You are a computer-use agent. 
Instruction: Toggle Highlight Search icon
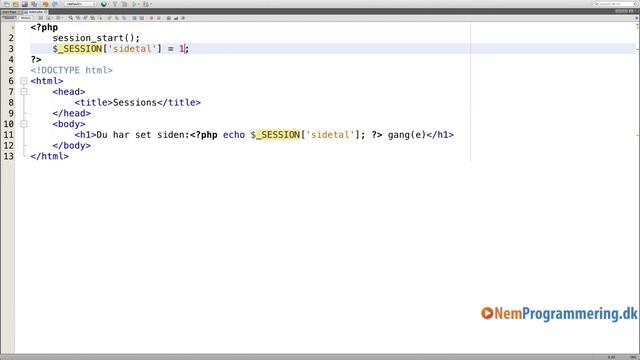[93, 18]
